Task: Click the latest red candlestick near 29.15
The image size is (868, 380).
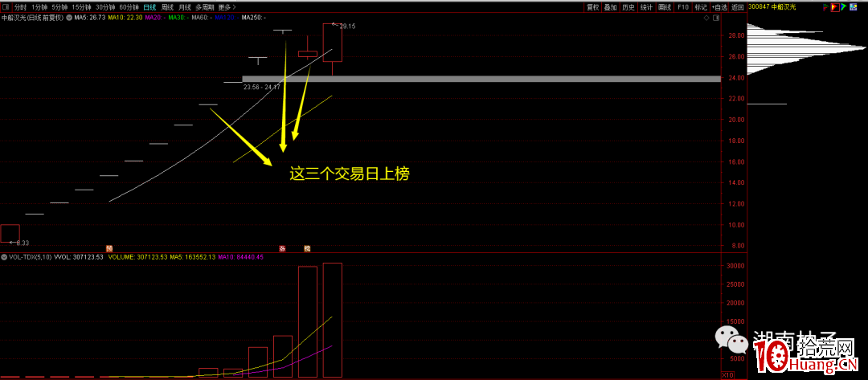Action: tap(333, 43)
